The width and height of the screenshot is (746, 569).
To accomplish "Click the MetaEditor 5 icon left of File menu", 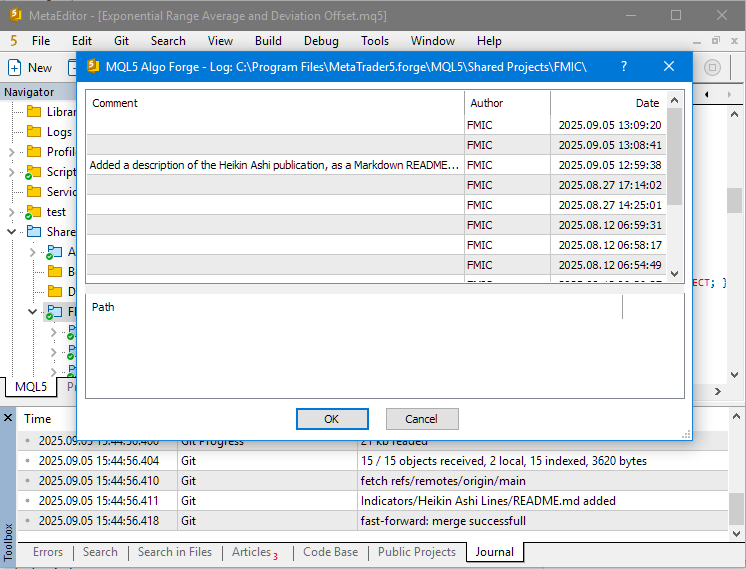I will pos(14,41).
